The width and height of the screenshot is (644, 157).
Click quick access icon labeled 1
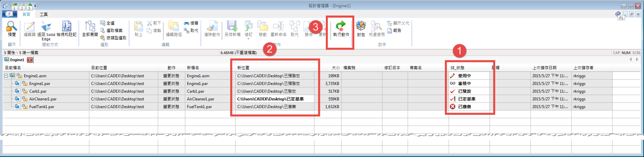coord(14,6)
